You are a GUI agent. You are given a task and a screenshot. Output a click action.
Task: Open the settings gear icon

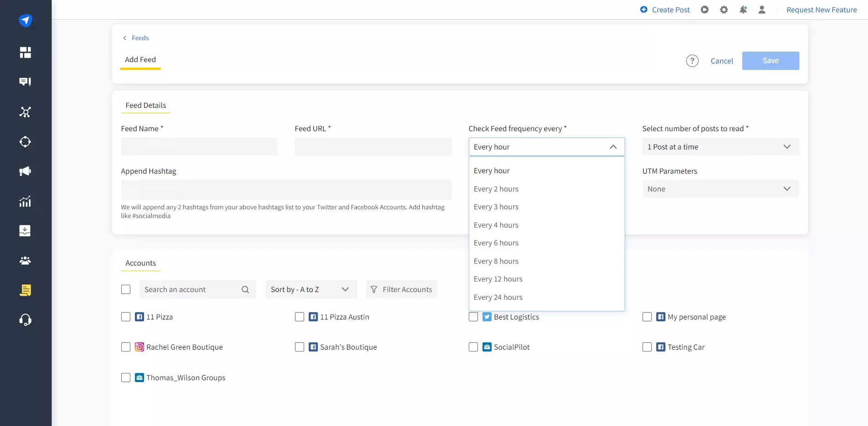point(724,10)
